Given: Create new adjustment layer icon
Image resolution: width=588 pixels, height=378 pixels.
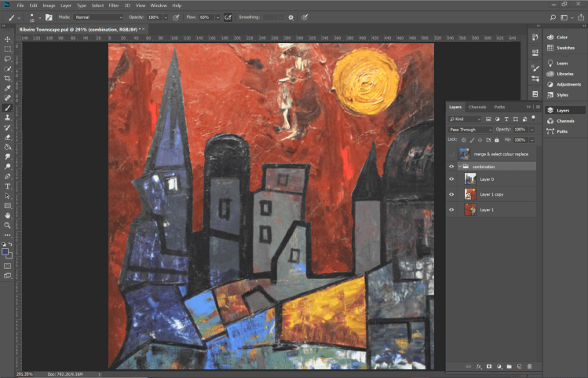Looking at the screenshot, I should (499, 366).
